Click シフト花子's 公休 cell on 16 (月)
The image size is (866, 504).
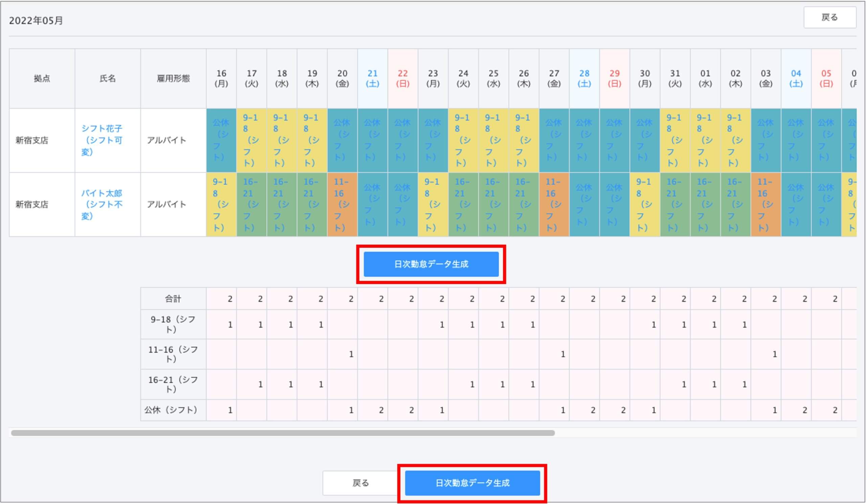pyautogui.click(x=221, y=140)
